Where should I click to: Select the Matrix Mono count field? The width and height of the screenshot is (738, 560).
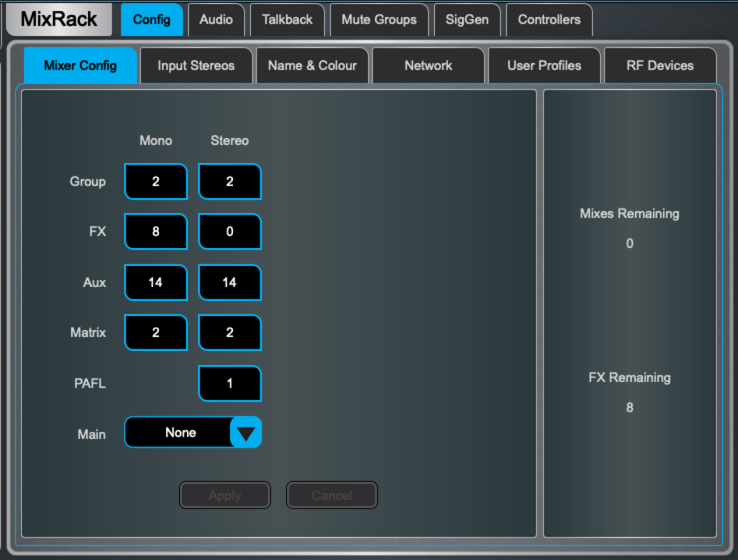point(156,332)
